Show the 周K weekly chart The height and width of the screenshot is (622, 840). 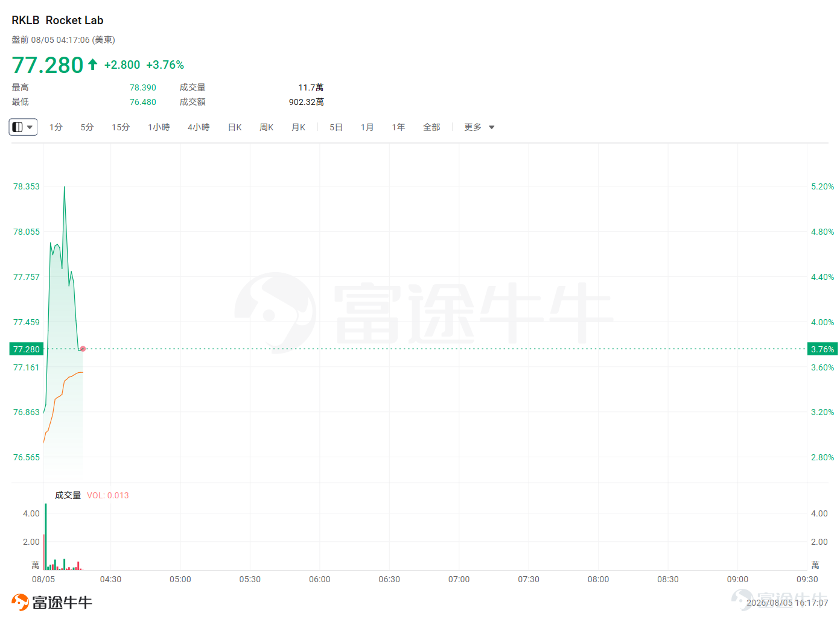click(x=267, y=127)
